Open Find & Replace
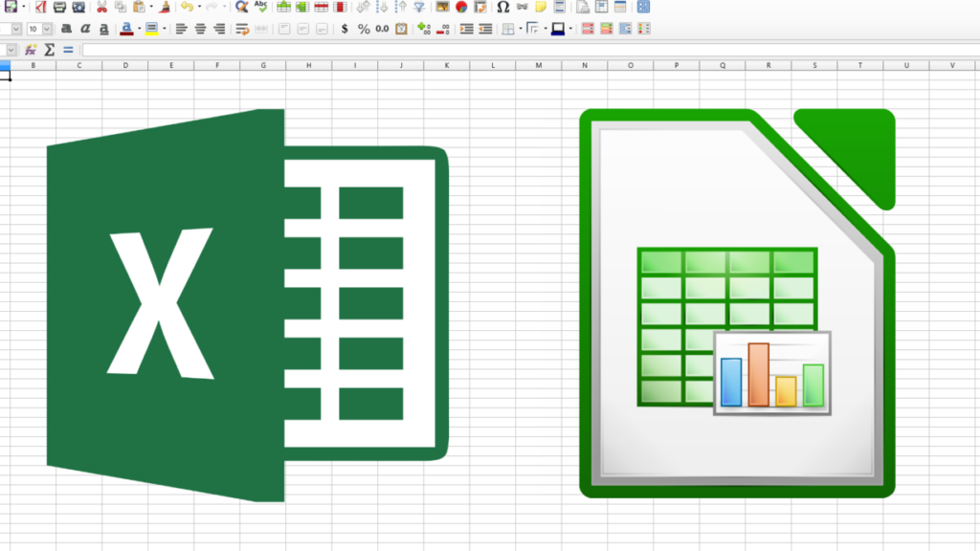 241,7
